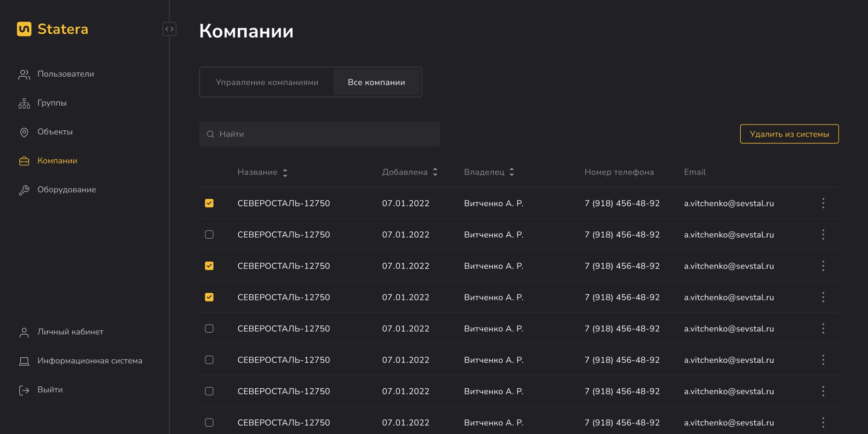Open Информационная система via its laptop icon

pyautogui.click(x=24, y=361)
